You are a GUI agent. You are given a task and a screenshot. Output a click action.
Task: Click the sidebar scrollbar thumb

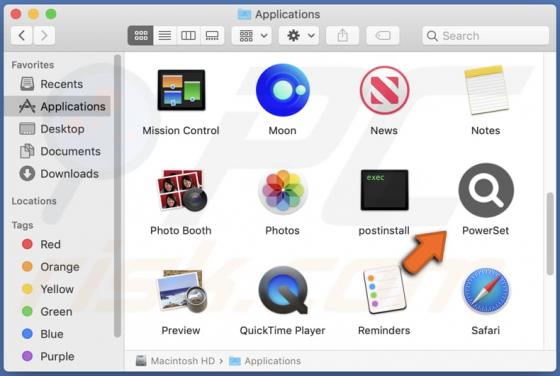click(117, 196)
